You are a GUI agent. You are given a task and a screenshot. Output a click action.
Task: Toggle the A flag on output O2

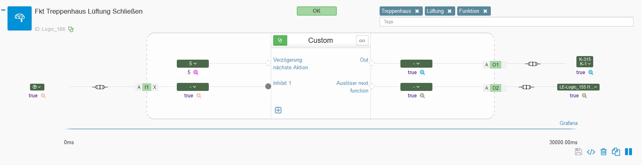[487, 88]
